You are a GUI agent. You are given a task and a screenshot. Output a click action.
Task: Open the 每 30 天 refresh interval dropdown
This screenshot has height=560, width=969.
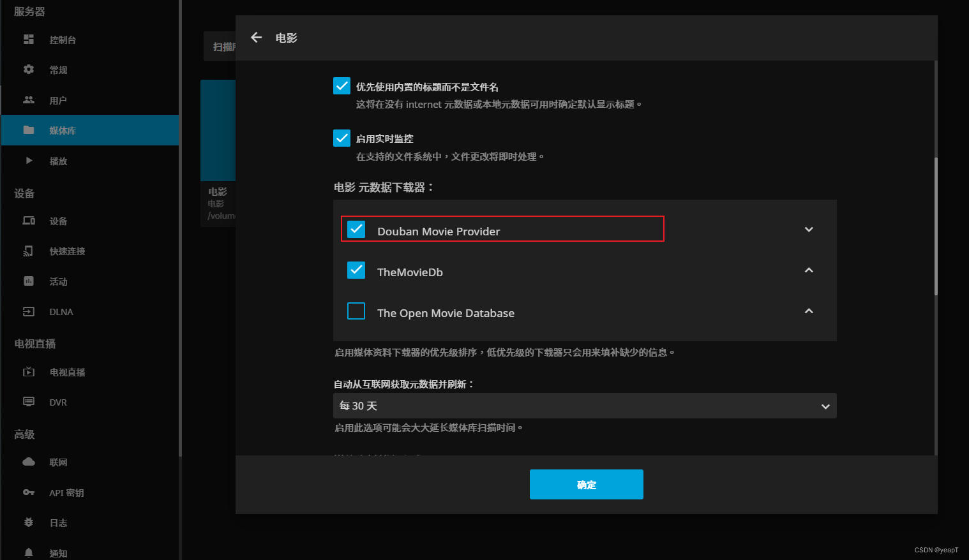585,406
